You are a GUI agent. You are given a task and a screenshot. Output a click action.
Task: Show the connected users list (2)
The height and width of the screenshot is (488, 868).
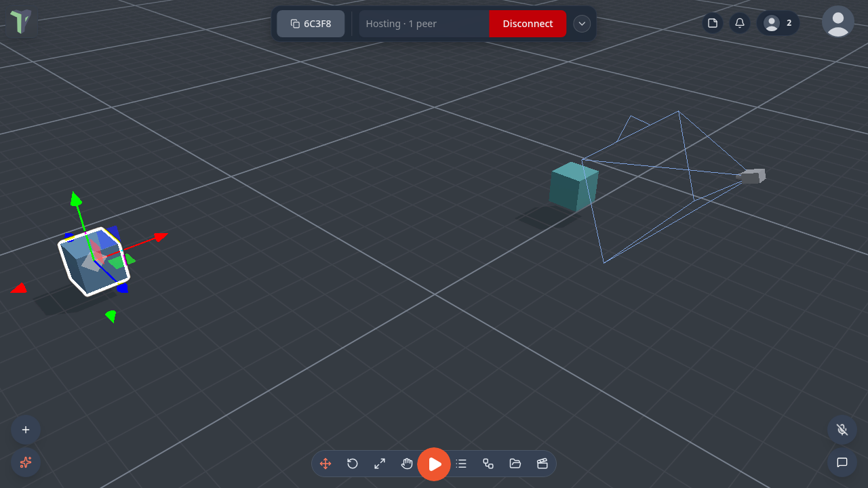tap(778, 23)
